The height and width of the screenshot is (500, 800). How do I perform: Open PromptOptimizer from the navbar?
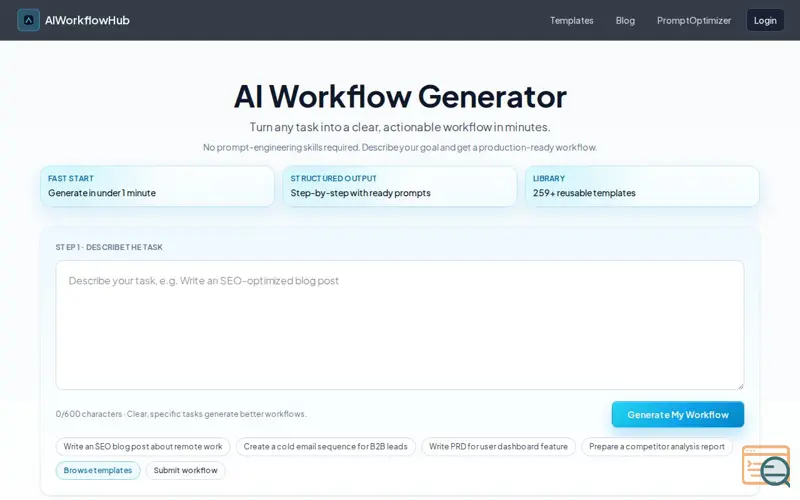coord(693,20)
